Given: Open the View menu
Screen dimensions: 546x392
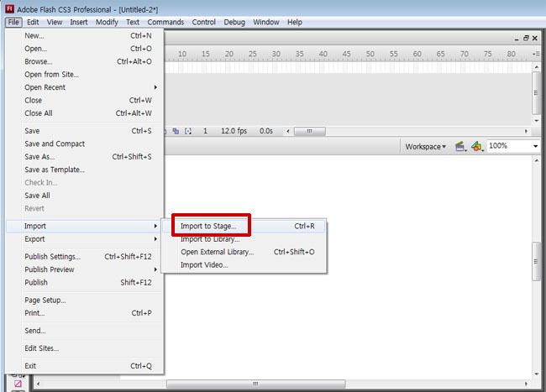Looking at the screenshot, I should (x=55, y=23).
